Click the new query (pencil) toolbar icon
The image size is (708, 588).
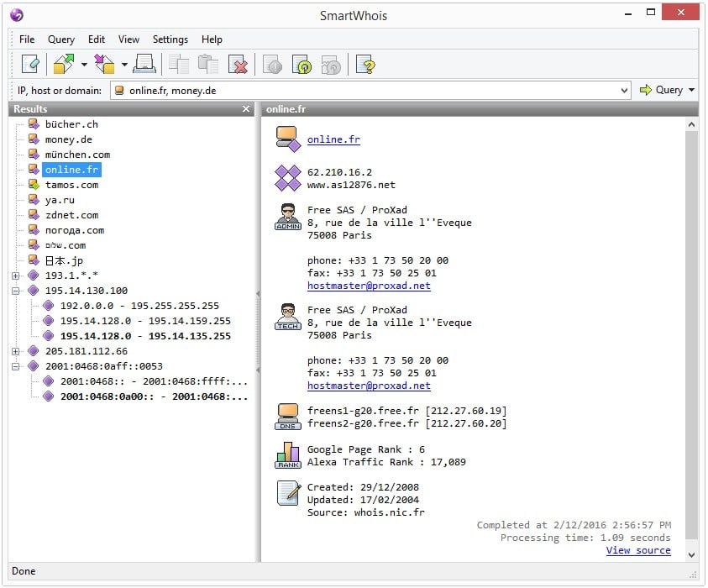(30, 64)
